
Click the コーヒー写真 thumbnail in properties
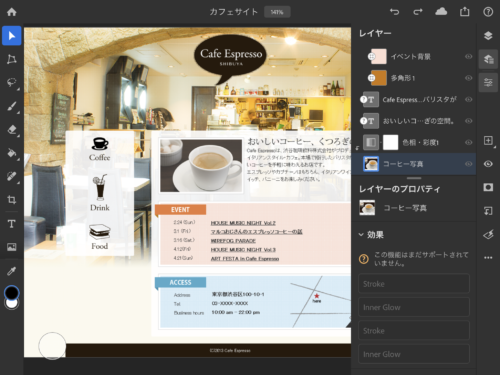coord(367,208)
